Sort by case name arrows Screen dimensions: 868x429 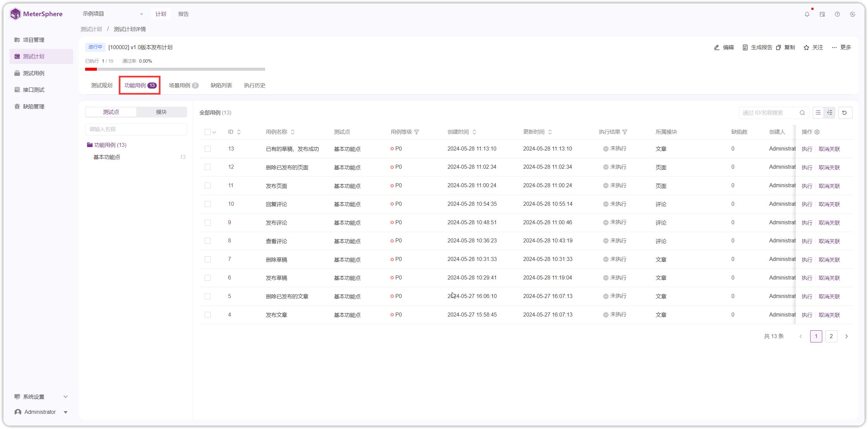[293, 132]
